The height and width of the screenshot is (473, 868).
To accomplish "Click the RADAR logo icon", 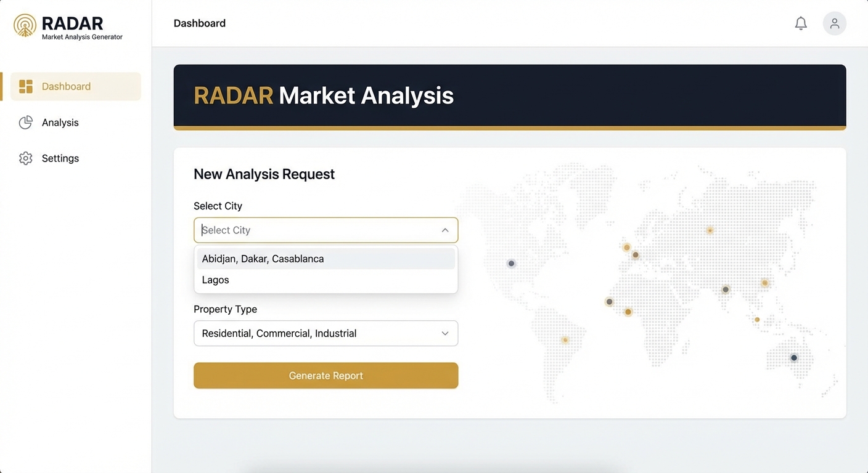I will 25,26.
